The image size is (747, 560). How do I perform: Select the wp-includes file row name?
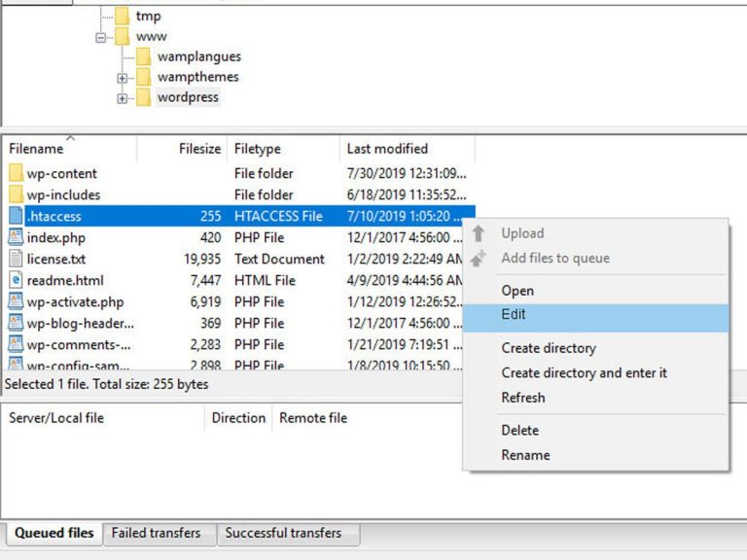(x=63, y=194)
